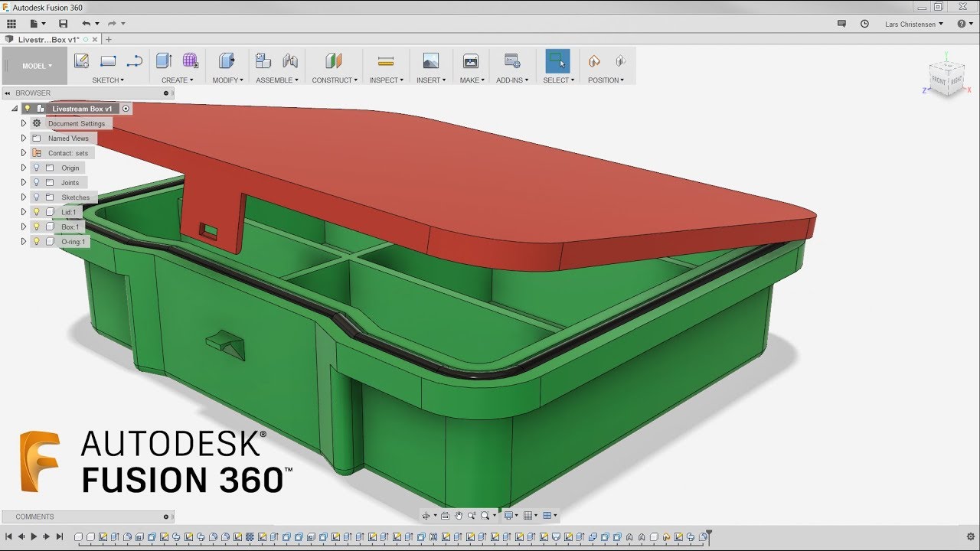Select the Livestr...Box v1 document tab
The image size is (980, 551).
coord(49,39)
